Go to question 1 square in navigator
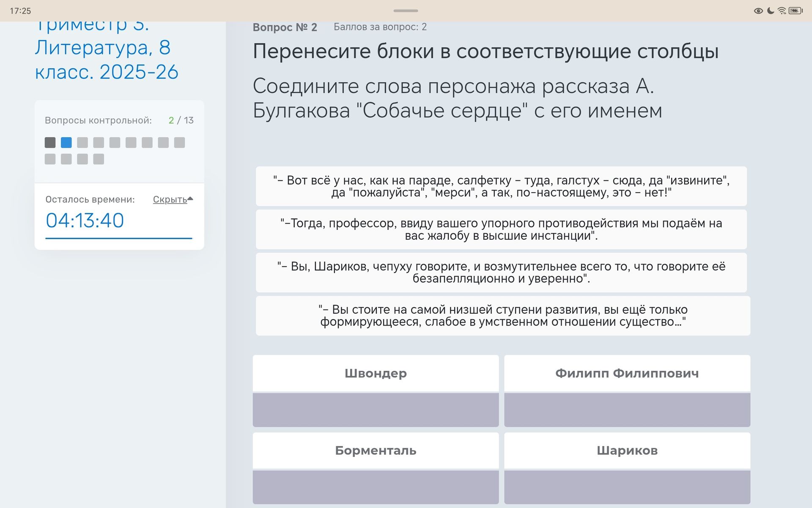Screen dimensions: 812x508 (50, 143)
